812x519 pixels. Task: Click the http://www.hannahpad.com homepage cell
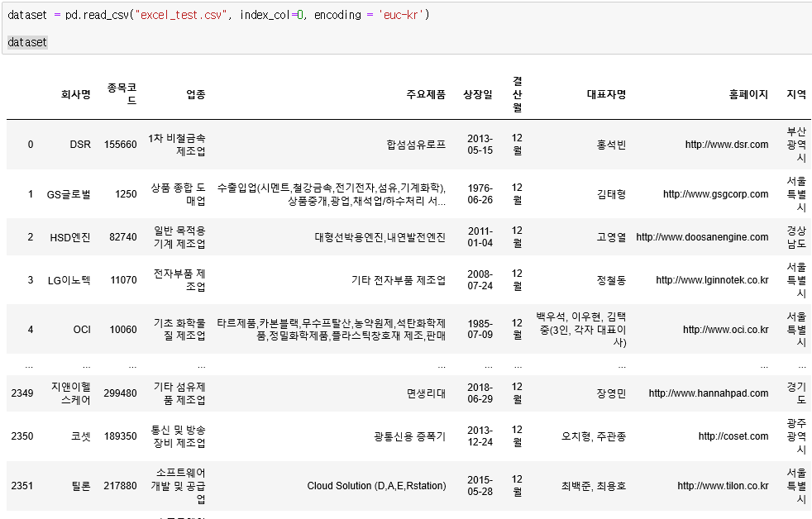point(709,393)
